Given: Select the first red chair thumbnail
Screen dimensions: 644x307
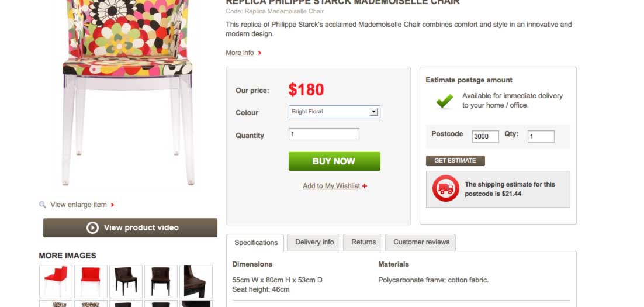Looking at the screenshot, I should pyautogui.click(x=56, y=281).
